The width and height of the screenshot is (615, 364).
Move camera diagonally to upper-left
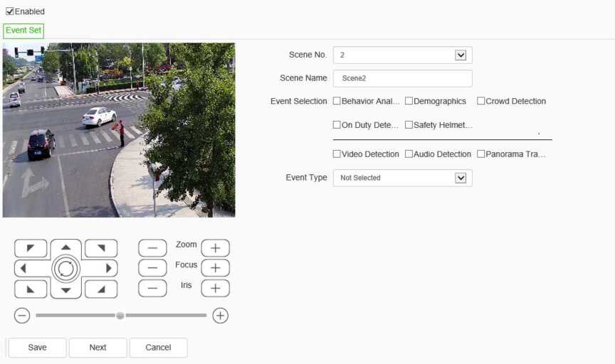click(x=31, y=248)
